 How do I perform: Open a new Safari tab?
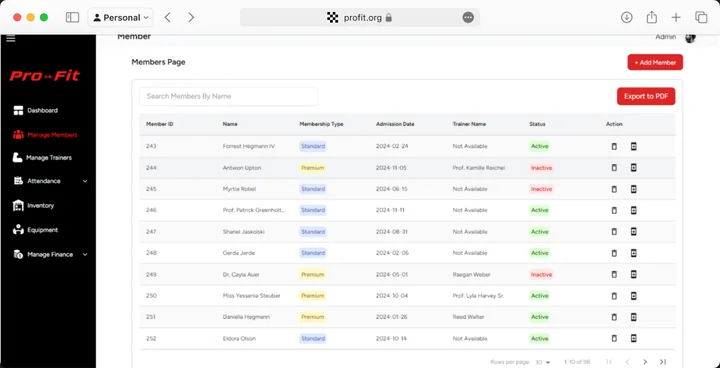(676, 17)
